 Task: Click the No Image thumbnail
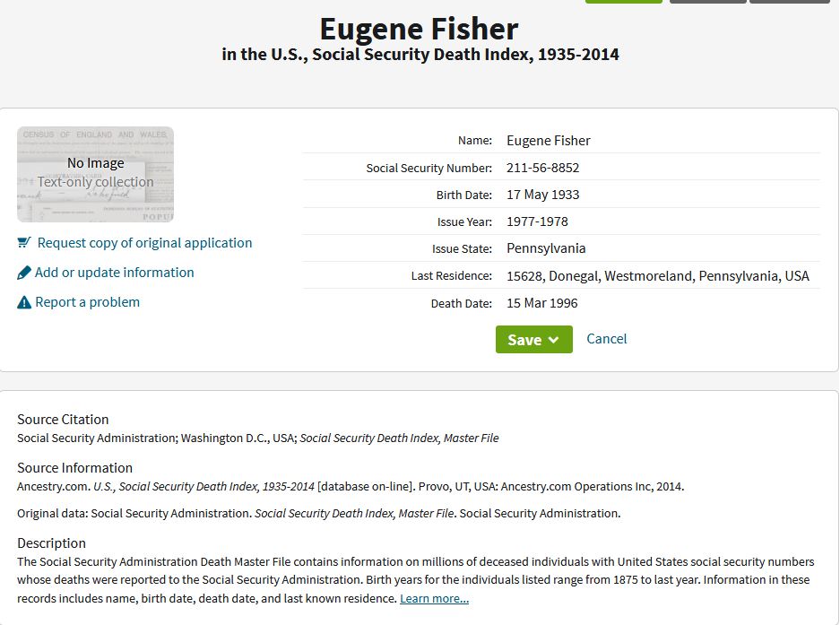(x=95, y=174)
